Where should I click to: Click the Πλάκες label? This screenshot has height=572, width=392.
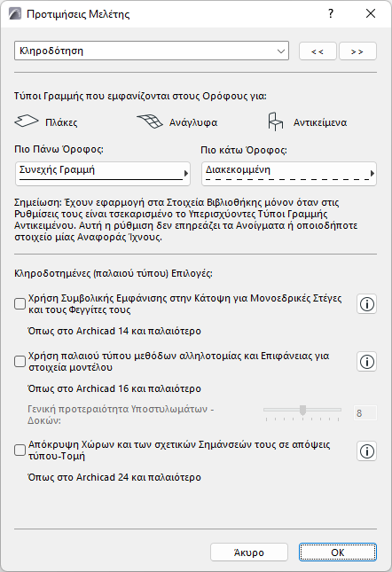pyautogui.click(x=61, y=122)
